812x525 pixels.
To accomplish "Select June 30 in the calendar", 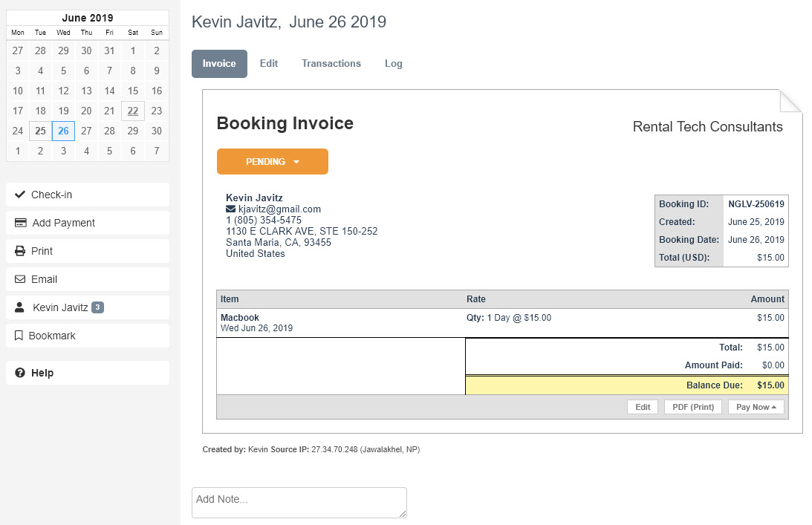I will click(157, 131).
